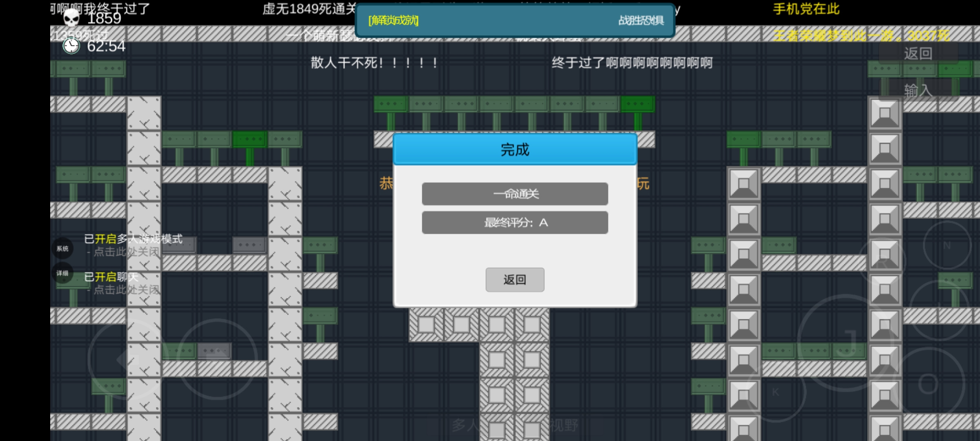Click 返回 button in the 完成 dialog

(515, 280)
